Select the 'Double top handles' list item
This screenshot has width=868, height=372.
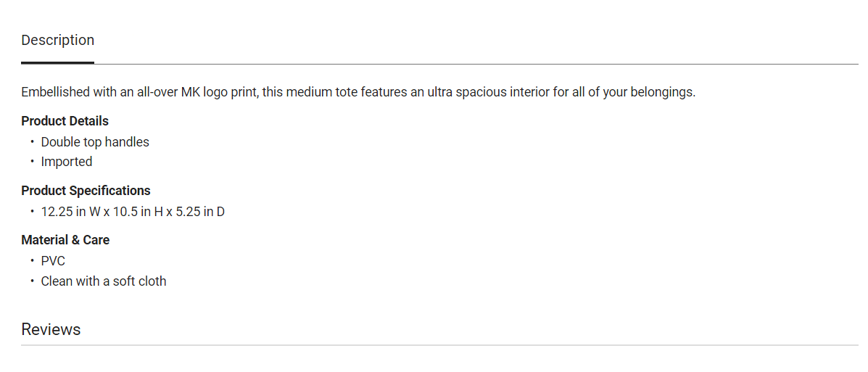tap(95, 142)
